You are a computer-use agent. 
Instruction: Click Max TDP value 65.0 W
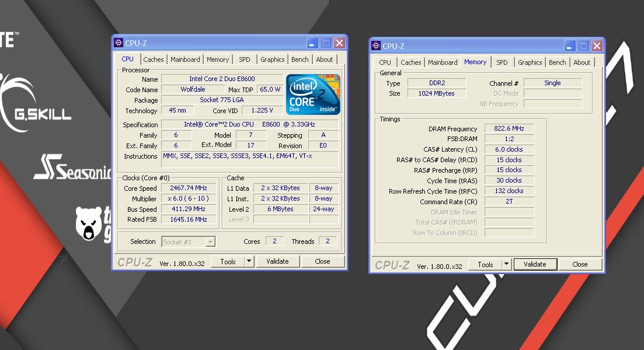270,89
